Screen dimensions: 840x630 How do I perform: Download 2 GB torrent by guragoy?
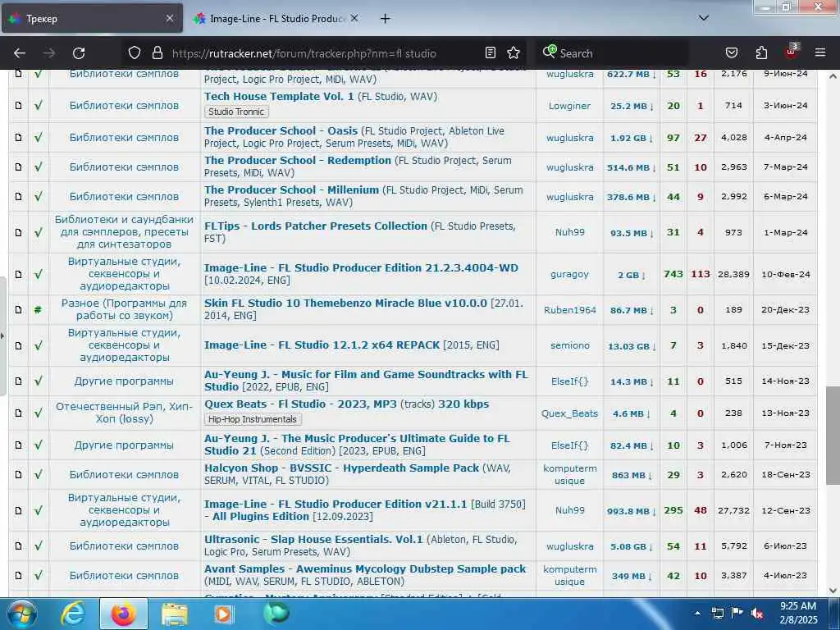point(631,275)
